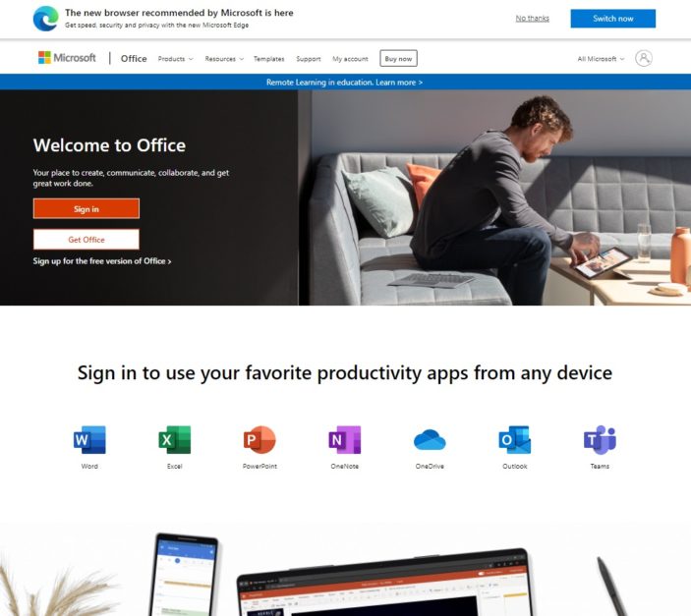Expand the Resources dropdown menu

tap(224, 59)
